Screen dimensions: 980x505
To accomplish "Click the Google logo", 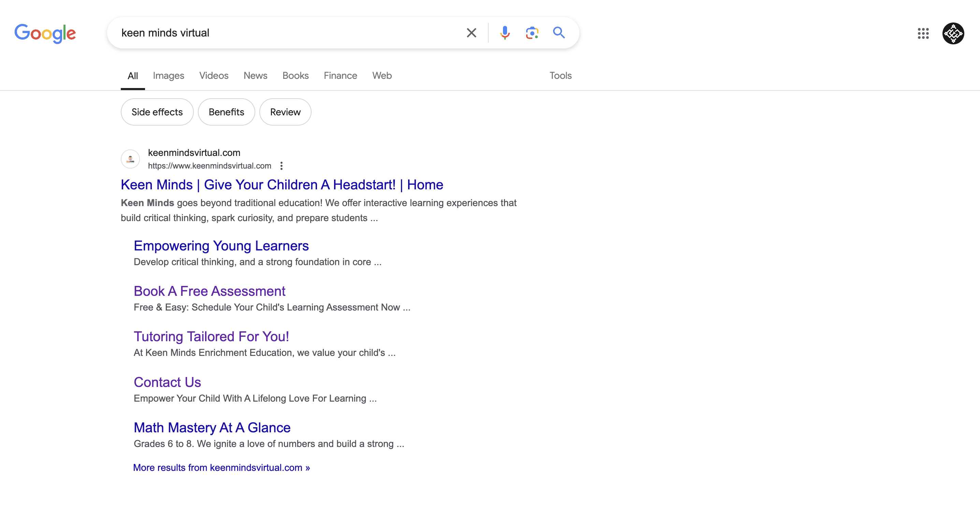I will (x=45, y=33).
